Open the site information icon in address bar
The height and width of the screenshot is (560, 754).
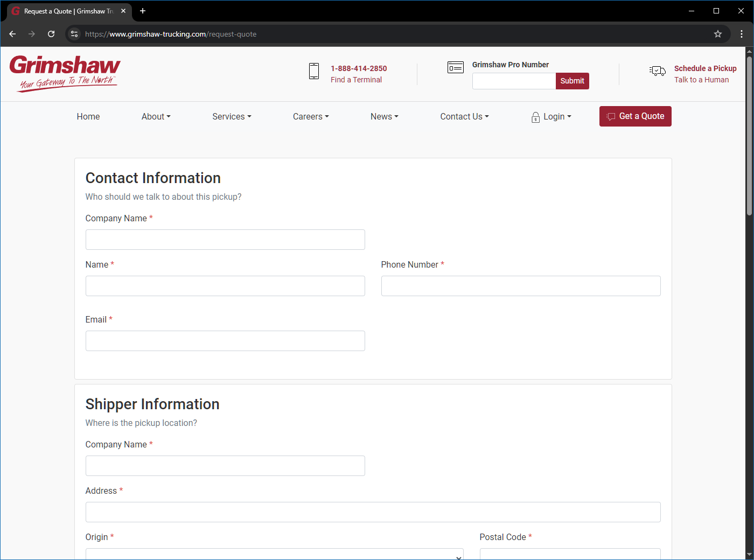(x=74, y=34)
